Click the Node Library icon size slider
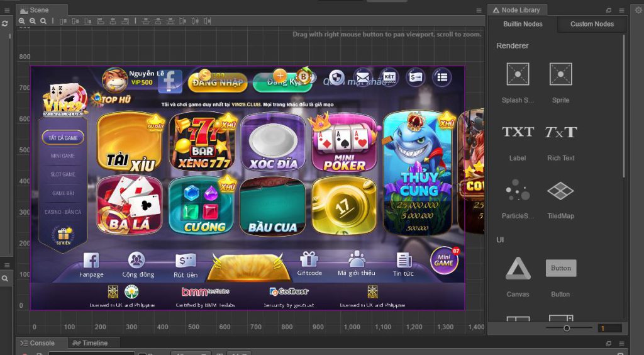The width and height of the screenshot is (644, 355). (x=568, y=328)
